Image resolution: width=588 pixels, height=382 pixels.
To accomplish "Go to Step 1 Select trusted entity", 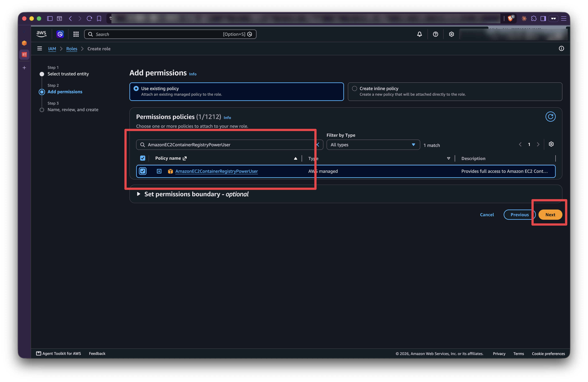I will [x=68, y=74].
